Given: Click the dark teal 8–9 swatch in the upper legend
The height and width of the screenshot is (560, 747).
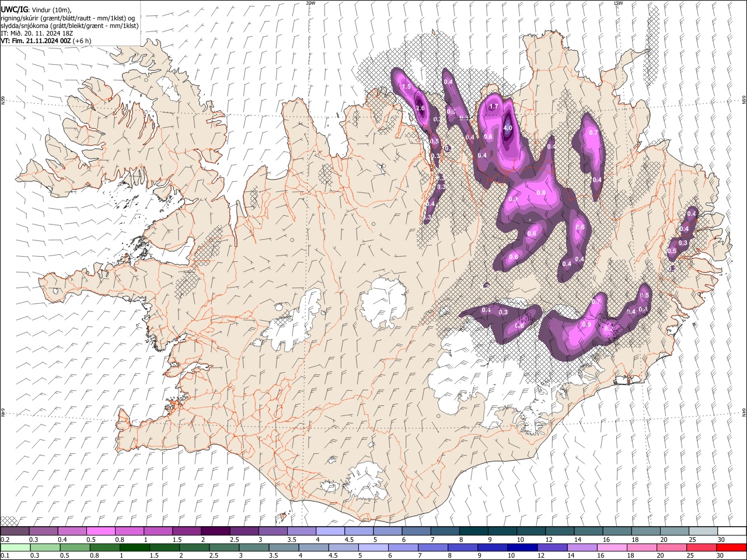Looking at the screenshot, I should coord(473,531).
